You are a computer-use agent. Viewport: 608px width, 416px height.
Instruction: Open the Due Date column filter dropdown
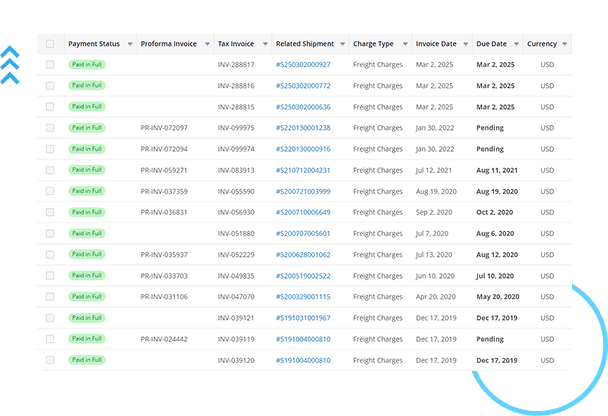click(x=516, y=44)
